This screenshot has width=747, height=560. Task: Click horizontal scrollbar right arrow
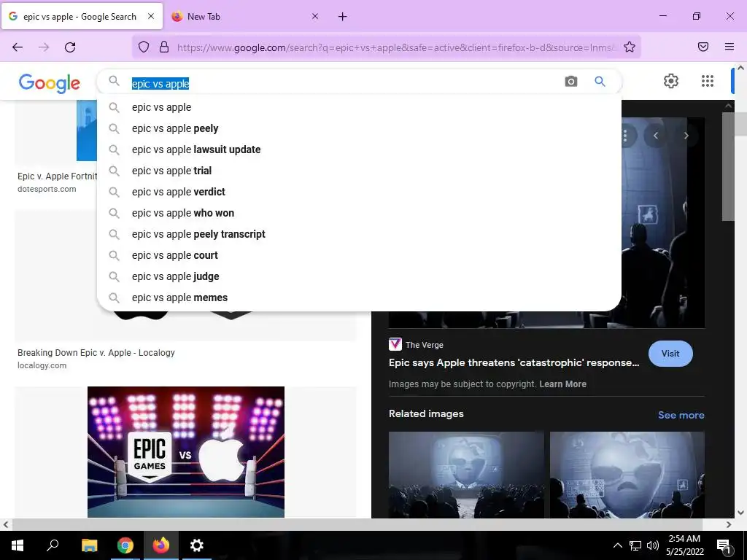[x=729, y=524]
